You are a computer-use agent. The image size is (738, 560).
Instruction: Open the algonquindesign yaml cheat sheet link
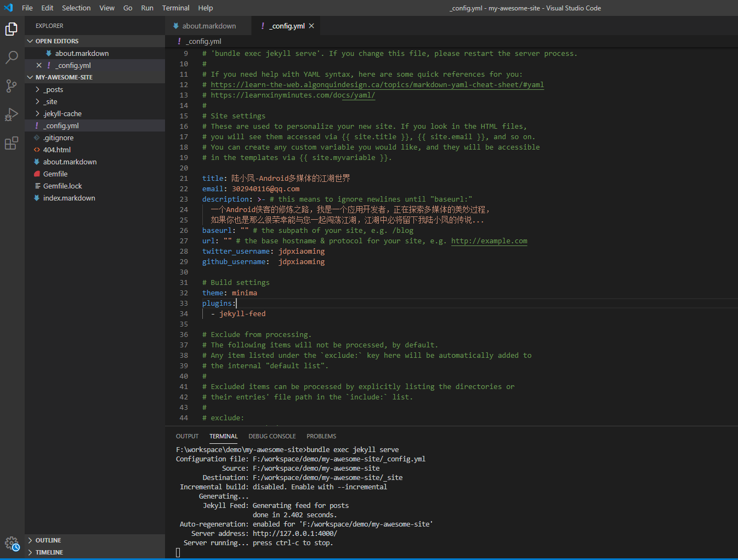pos(377,84)
